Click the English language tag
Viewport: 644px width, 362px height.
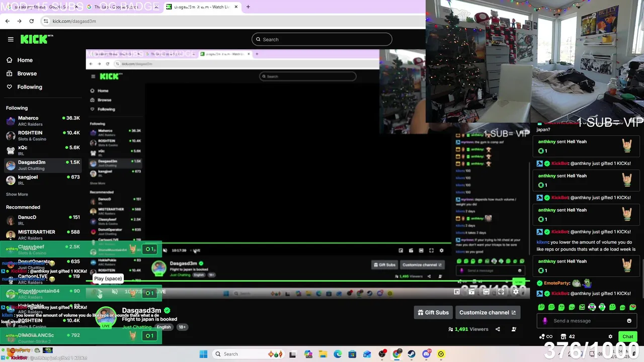click(164, 327)
